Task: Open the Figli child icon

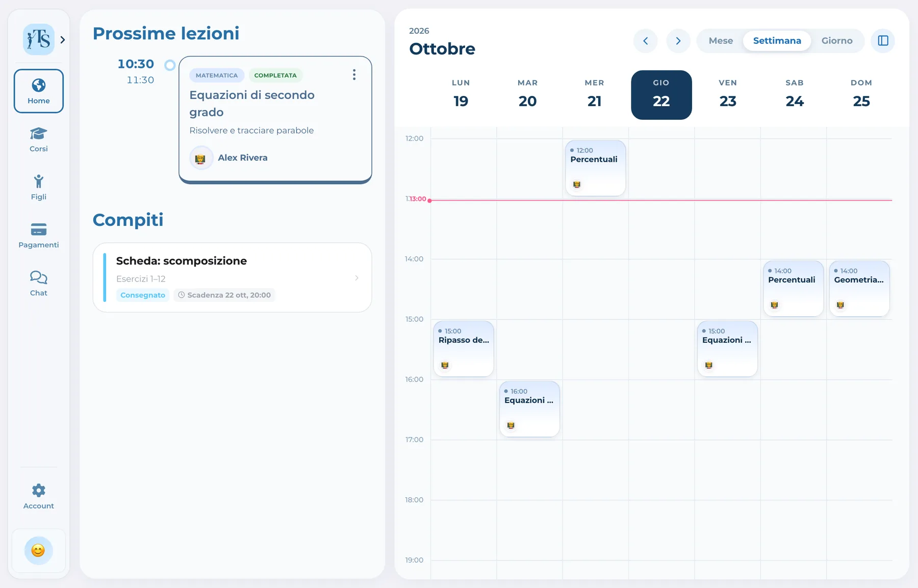Action: (39, 181)
